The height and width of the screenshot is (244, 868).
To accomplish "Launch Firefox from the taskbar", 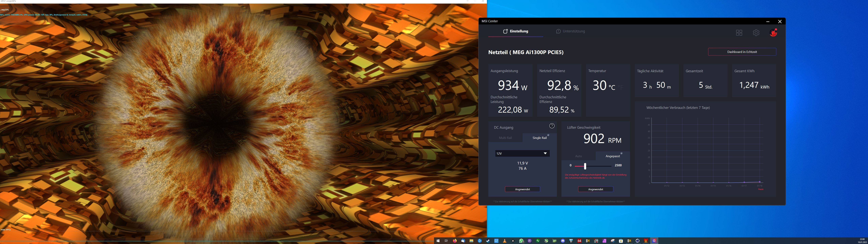I will pos(455,241).
